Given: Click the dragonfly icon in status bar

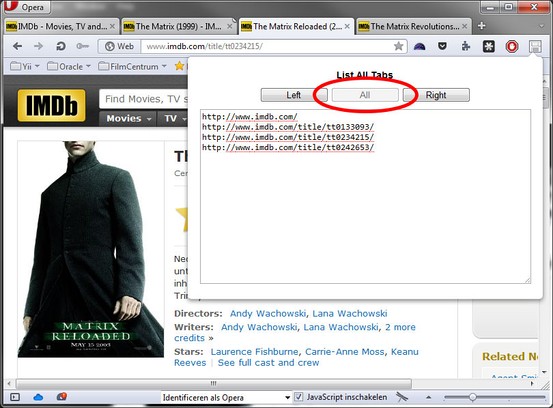Looking at the screenshot, I should (402, 397).
